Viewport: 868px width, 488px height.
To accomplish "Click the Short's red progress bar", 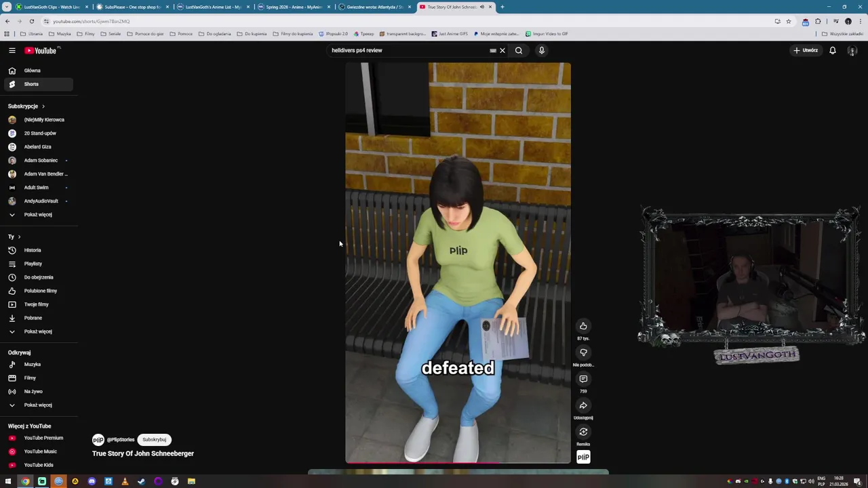I will pyautogui.click(x=458, y=464).
